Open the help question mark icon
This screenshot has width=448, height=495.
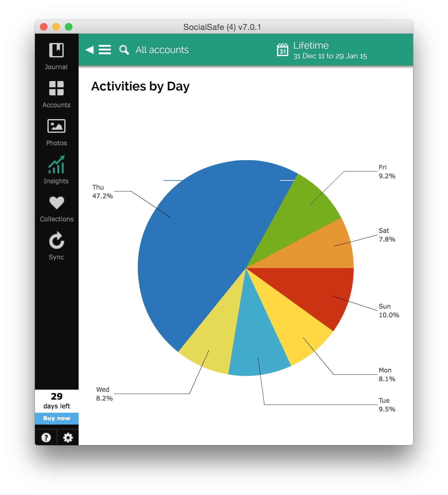tap(46, 438)
